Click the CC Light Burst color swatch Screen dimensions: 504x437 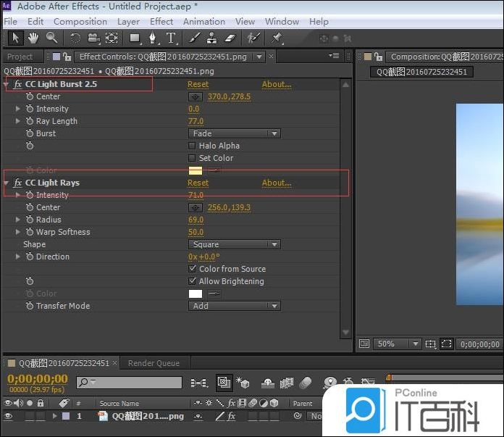[x=196, y=170]
